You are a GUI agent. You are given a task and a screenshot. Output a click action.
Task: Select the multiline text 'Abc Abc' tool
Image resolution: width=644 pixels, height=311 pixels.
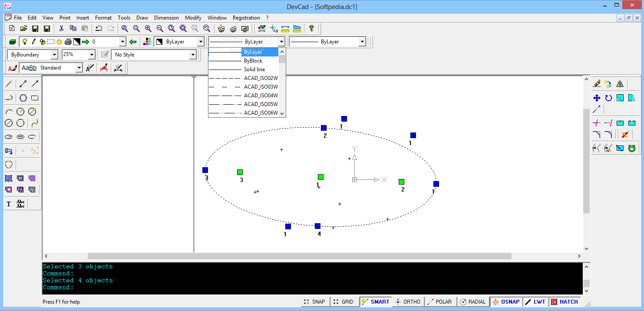point(20,204)
